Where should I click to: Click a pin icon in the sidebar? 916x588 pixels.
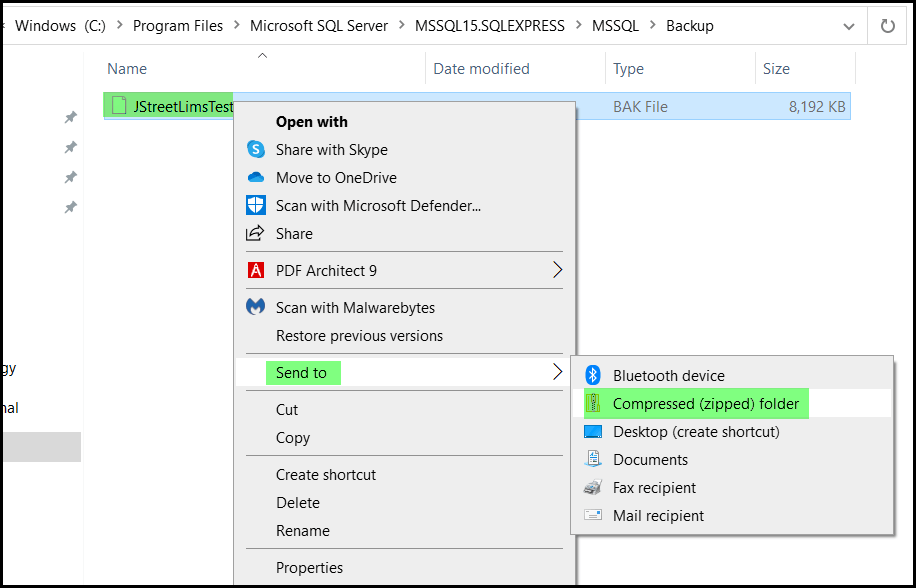tap(69, 117)
